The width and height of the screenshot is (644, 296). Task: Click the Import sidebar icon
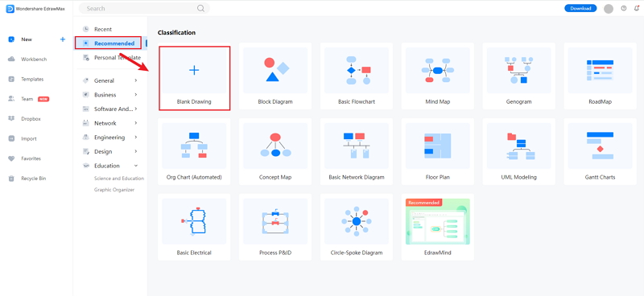(x=11, y=139)
